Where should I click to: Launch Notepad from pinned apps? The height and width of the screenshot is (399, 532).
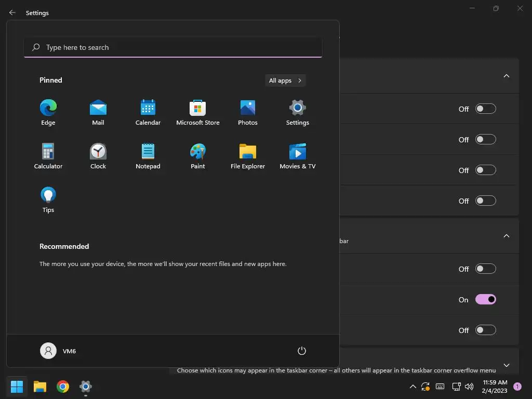pos(148,156)
